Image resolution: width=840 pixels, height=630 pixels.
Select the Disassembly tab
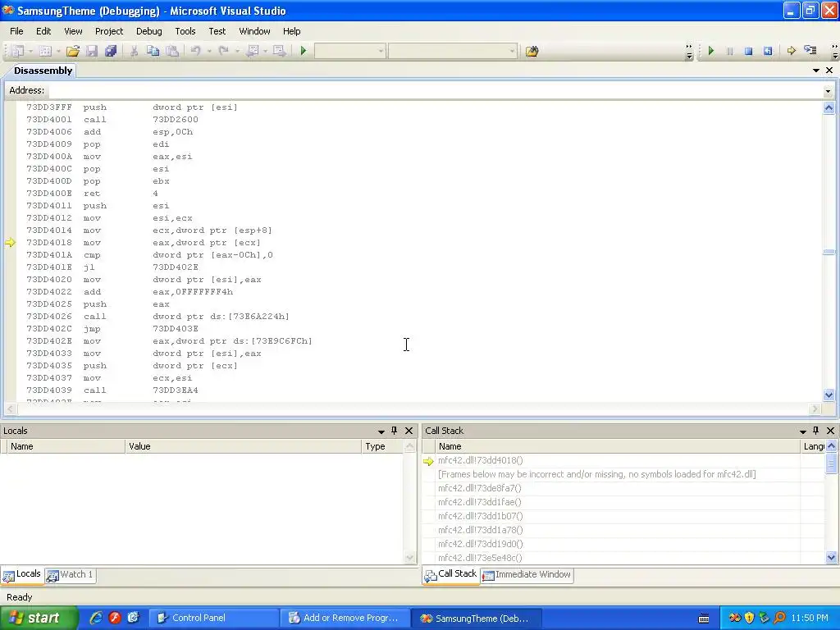[43, 71]
